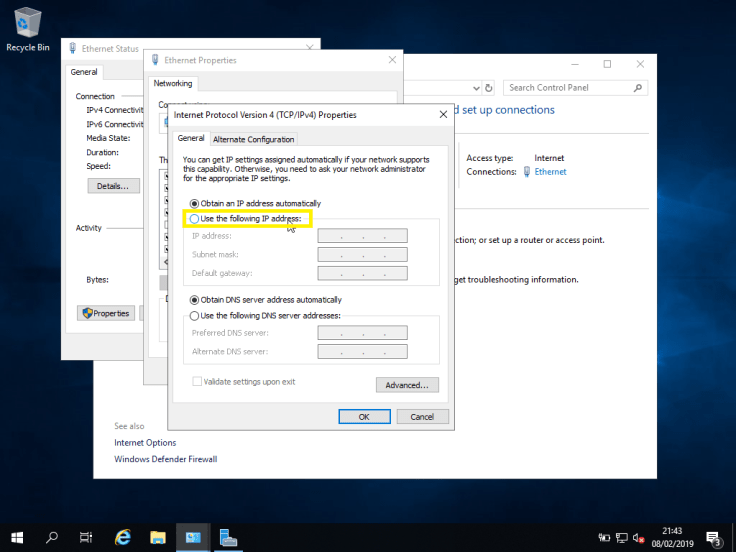This screenshot has height=552, width=736.
Task: Choose 'Use the following DNS server addresses'
Action: [195, 316]
